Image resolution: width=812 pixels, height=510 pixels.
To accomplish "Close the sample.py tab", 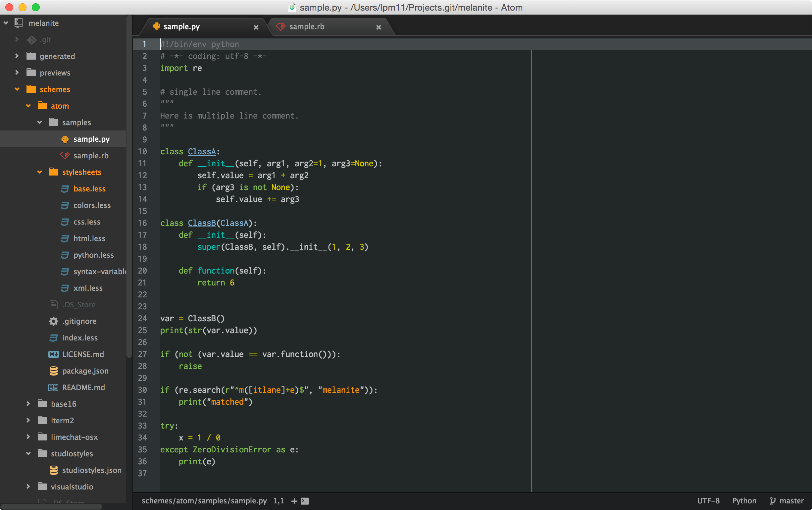I will pos(256,27).
